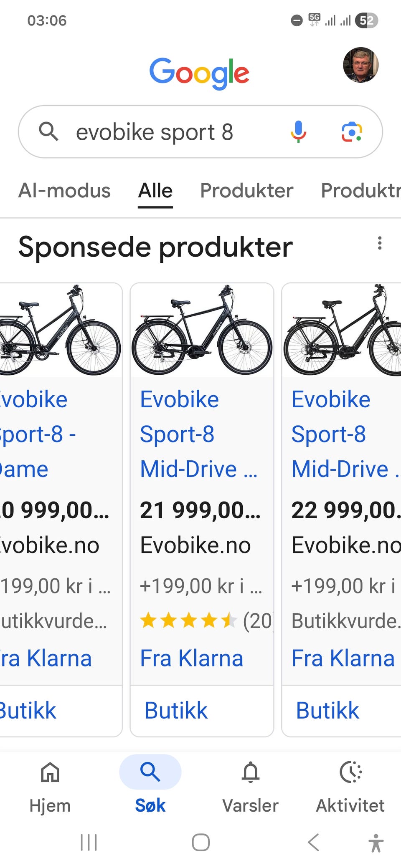Tap Butikk button on middle product card

176,711
